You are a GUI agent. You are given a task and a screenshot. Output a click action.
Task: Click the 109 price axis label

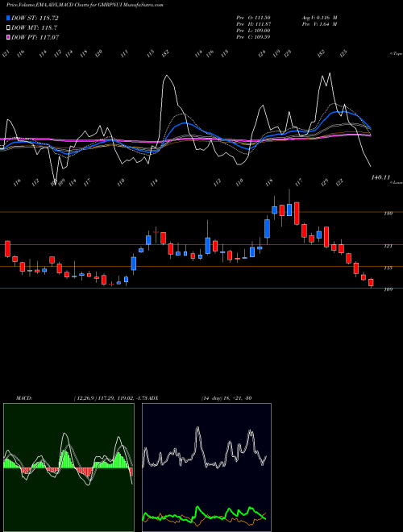point(388,289)
